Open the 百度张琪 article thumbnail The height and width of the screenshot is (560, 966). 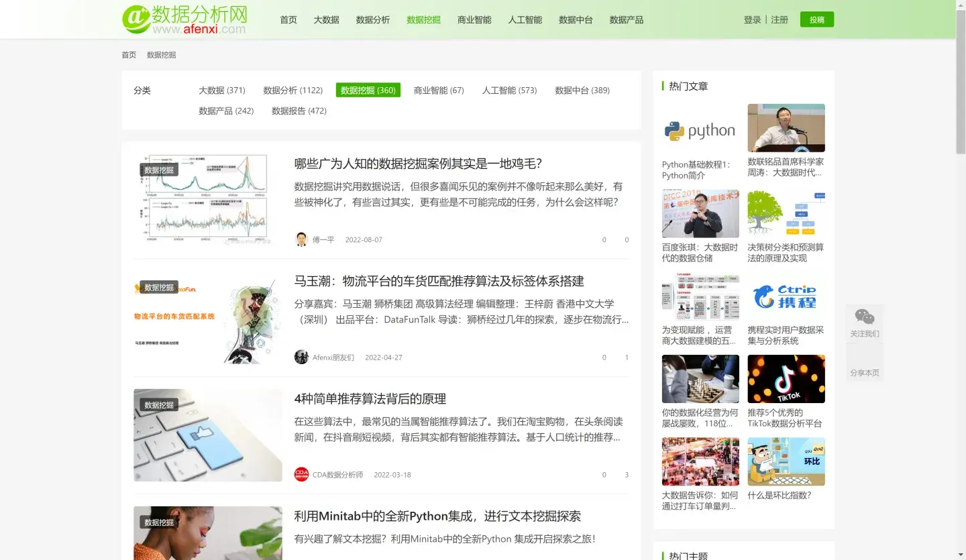[x=700, y=213]
